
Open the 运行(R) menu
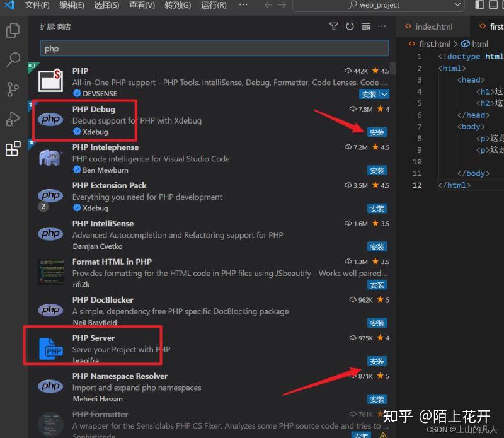tap(213, 6)
